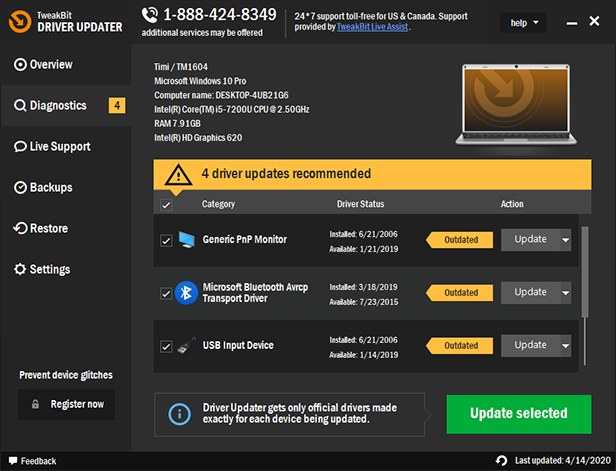Click Outdated tag for USB Input Device

coord(459,346)
